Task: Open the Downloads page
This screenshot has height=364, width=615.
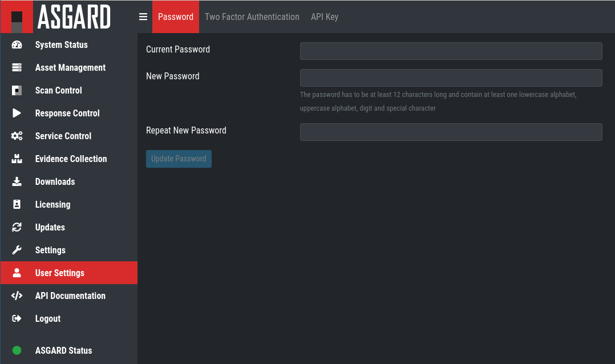Action: 55,181
